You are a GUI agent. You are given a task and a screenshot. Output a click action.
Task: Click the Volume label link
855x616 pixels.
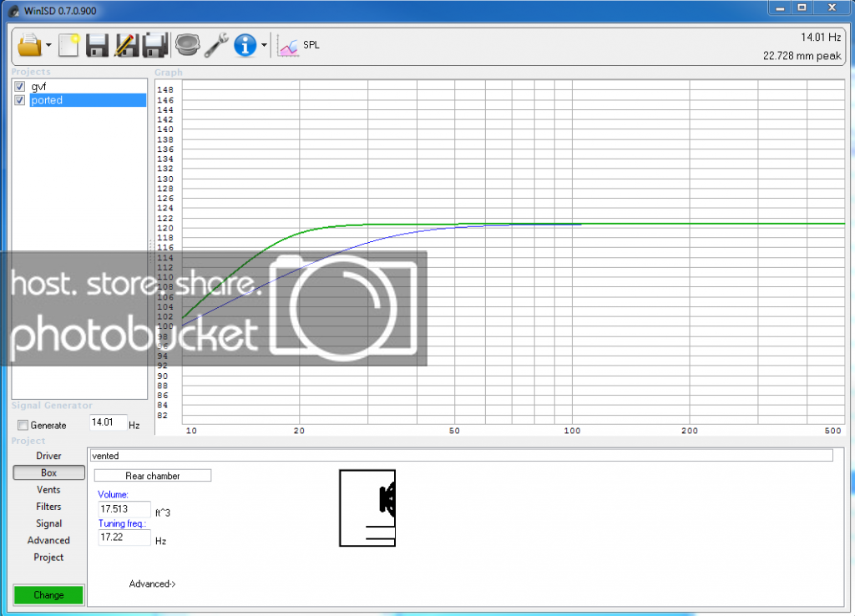[x=113, y=494]
